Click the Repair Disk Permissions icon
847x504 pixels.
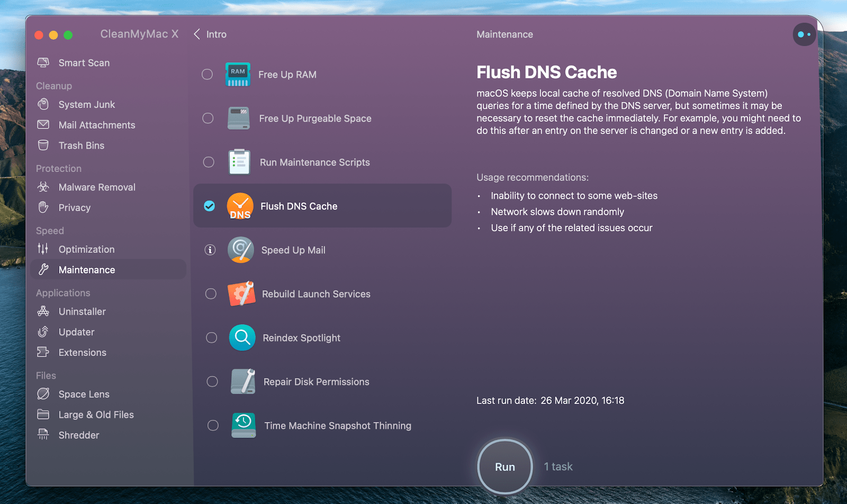click(243, 381)
